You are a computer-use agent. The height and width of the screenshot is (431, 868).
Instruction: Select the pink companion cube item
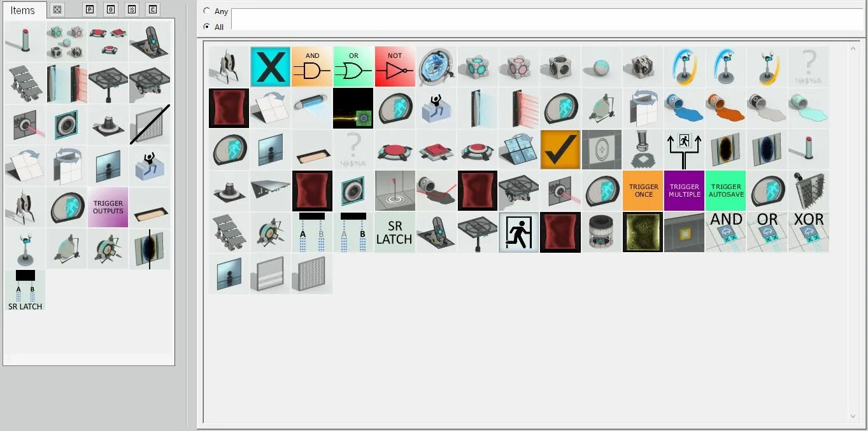pyautogui.click(x=519, y=67)
